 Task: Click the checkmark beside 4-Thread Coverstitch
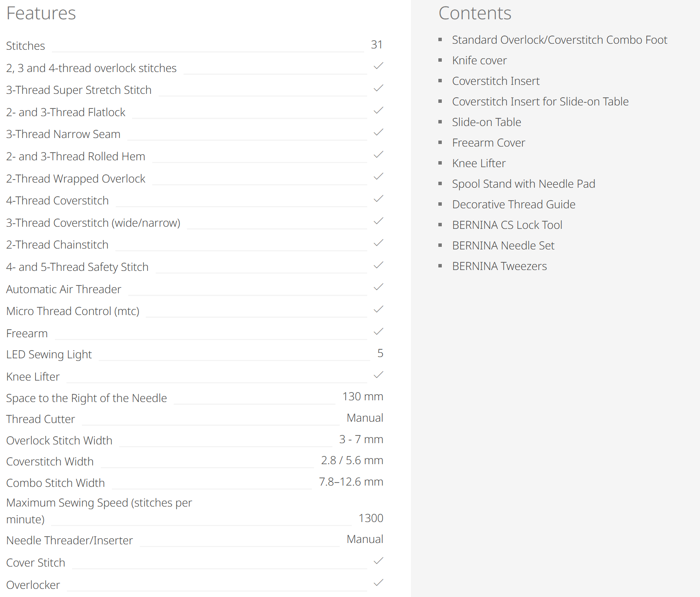378,199
